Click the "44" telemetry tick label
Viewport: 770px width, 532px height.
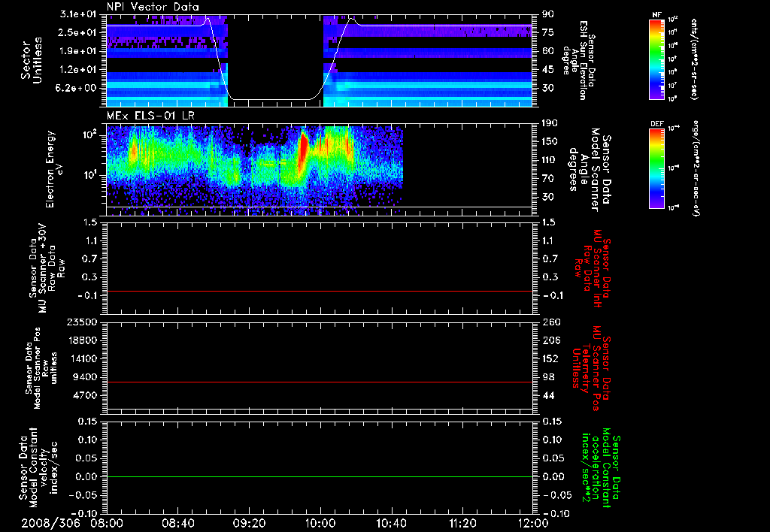(x=548, y=395)
